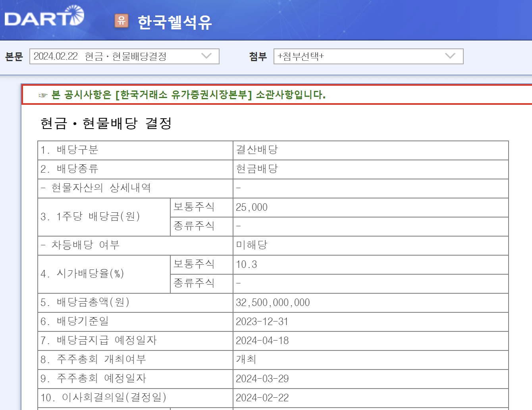Click the 25,000 dividend per share value
The width and height of the screenshot is (532, 410).
point(251,207)
